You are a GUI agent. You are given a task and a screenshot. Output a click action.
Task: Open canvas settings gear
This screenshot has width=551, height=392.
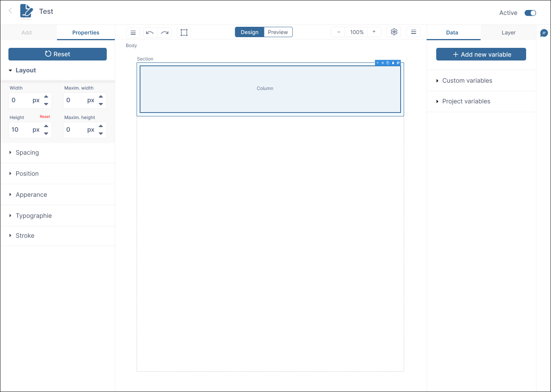coord(394,32)
